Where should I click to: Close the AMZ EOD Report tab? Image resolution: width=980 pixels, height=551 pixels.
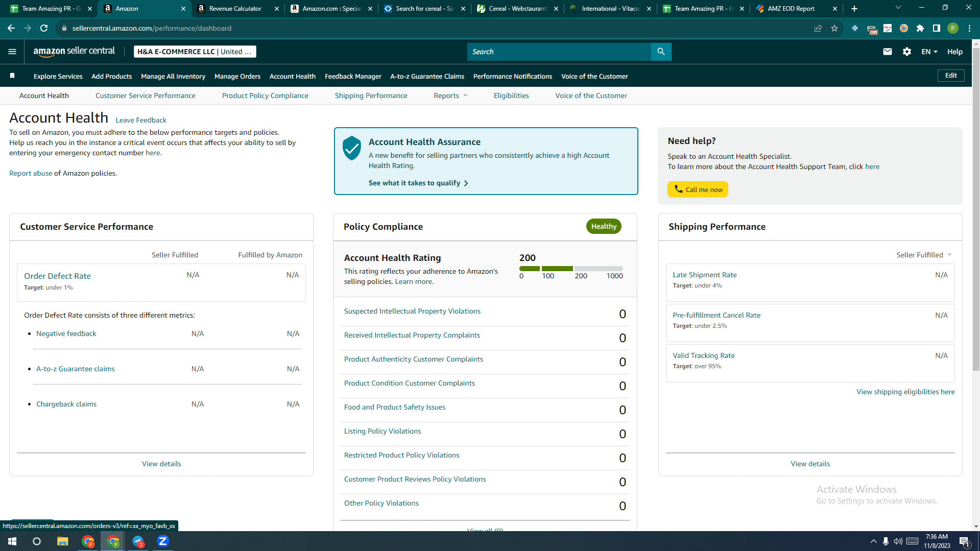click(x=835, y=9)
